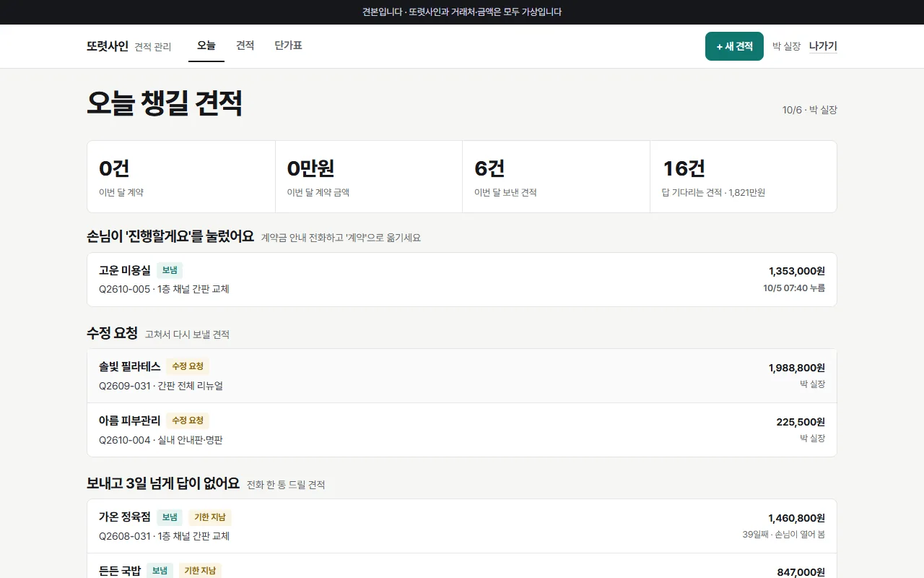Click the 손님이 '진행할게요'를 눌렀어요 heading
Viewport: 924px width, 578px height.
tap(170, 236)
